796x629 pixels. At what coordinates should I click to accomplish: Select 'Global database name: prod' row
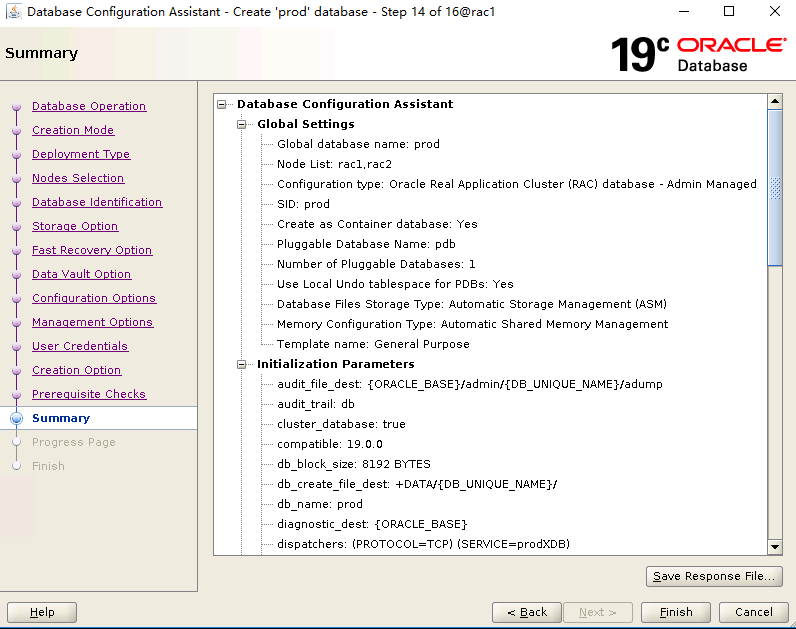tap(358, 144)
